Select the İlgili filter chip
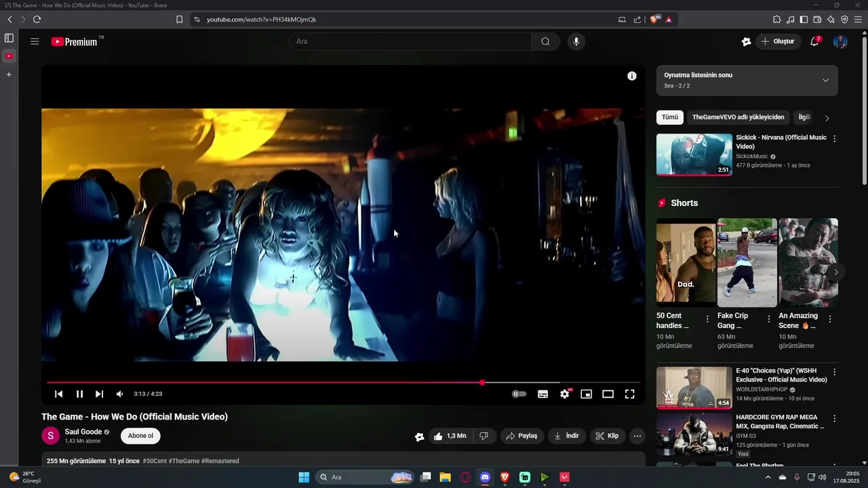 click(x=804, y=117)
